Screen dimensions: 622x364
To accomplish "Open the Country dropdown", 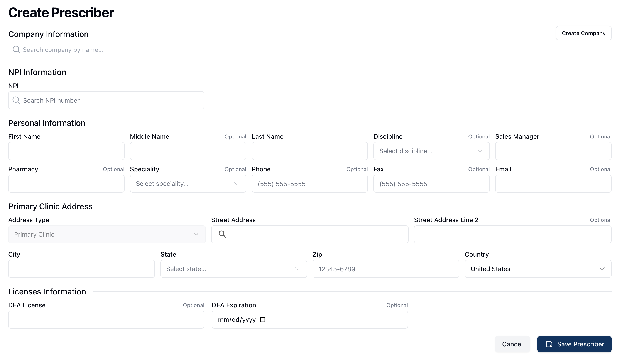I will [538, 269].
